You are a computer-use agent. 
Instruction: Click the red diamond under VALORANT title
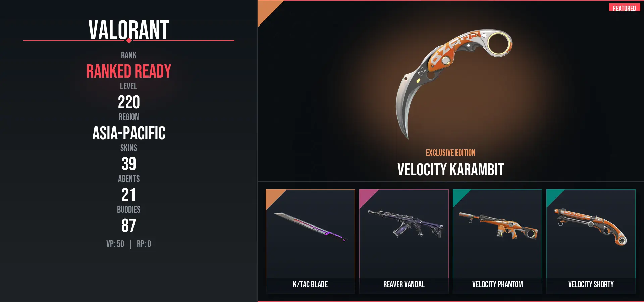click(129, 41)
